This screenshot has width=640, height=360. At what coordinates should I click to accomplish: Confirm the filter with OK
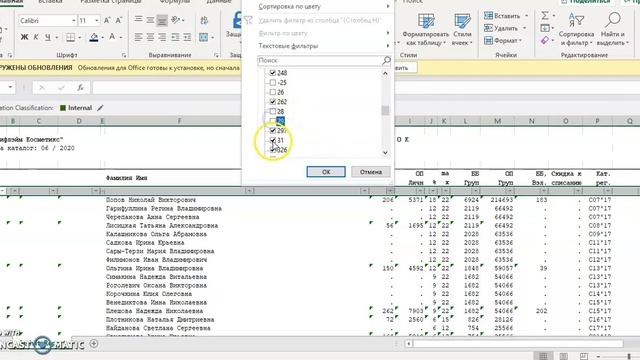point(326,172)
